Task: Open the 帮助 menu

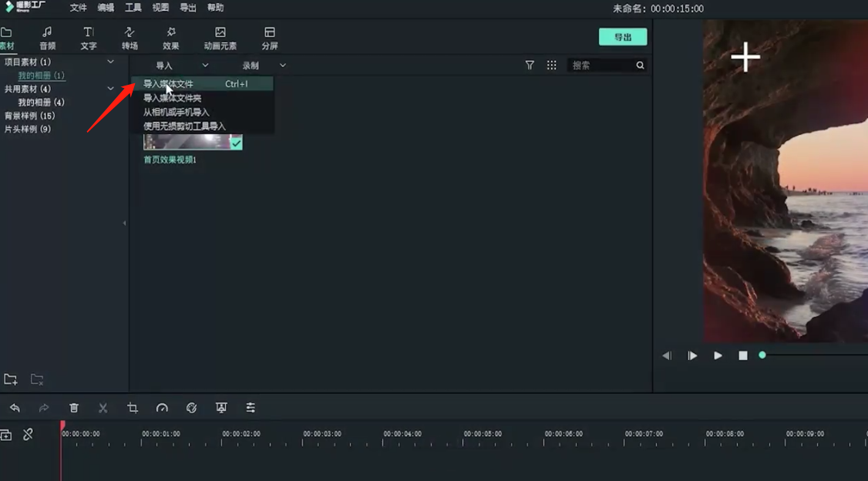Action: coord(215,8)
